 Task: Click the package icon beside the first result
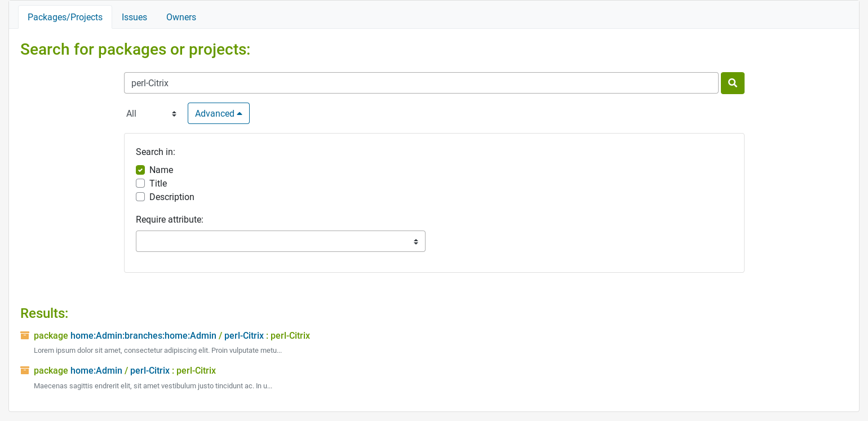pyautogui.click(x=25, y=335)
